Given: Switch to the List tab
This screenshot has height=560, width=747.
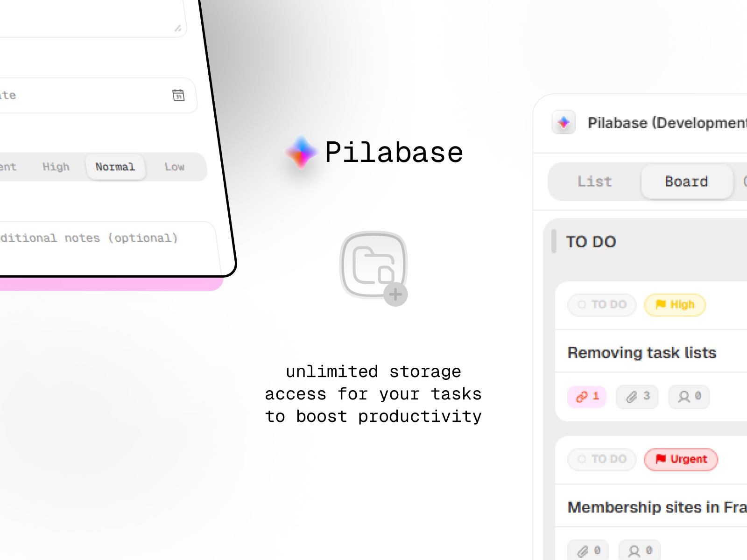Looking at the screenshot, I should [x=594, y=182].
